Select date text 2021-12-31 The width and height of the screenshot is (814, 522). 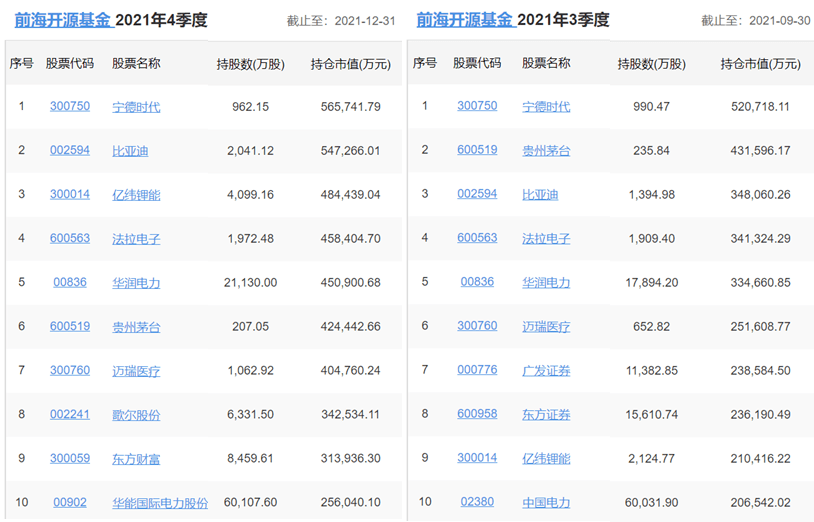point(365,21)
